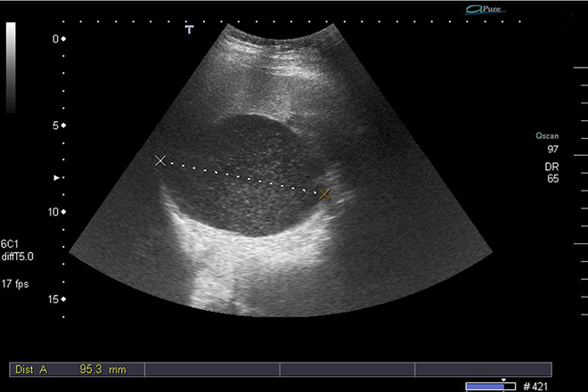The height and width of the screenshot is (392, 588).
Task: Click the focal zone arrow on depth scale
Action: (59, 178)
